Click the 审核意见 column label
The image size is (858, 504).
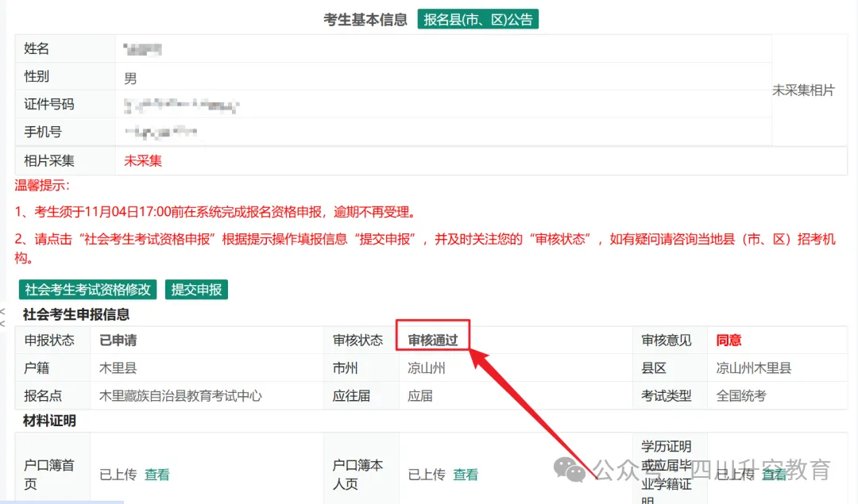[667, 340]
